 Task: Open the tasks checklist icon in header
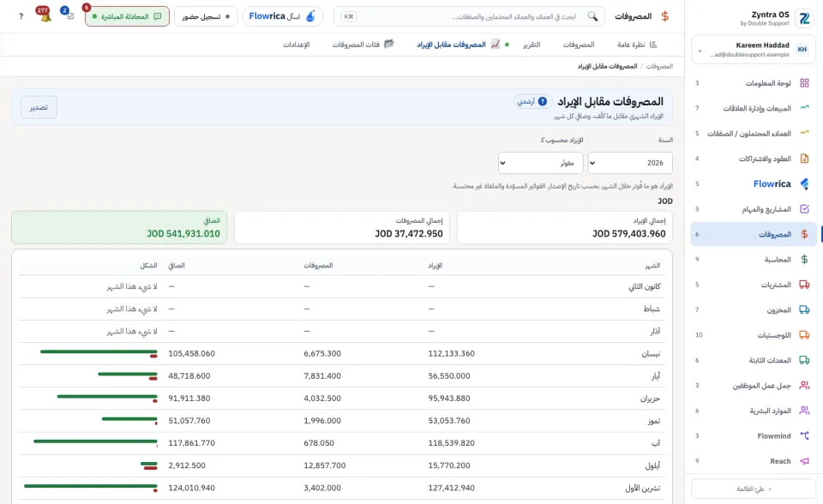pos(70,16)
